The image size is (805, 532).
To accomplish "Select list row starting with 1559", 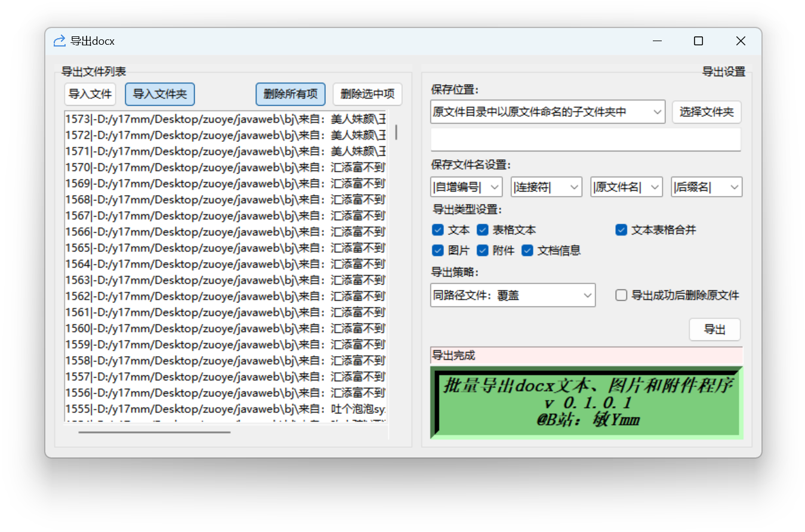I will tap(226, 344).
